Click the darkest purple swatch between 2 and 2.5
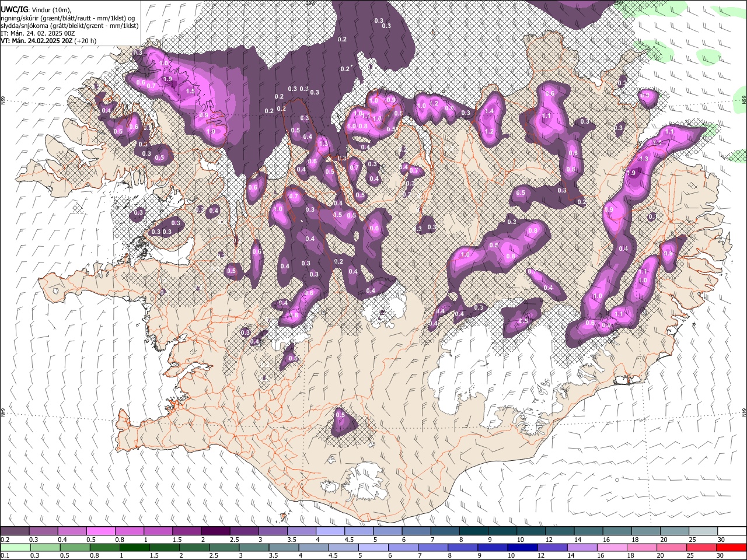747x560 pixels. [215, 531]
